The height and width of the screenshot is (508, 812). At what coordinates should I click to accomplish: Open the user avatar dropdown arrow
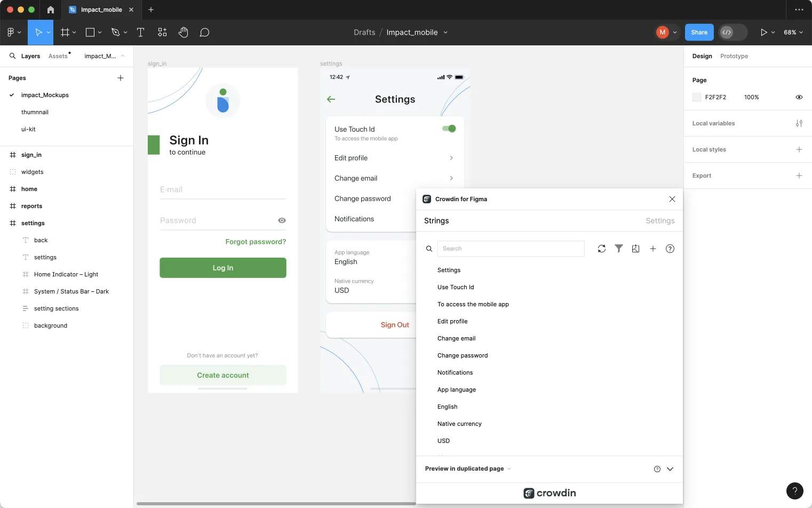pyautogui.click(x=675, y=33)
